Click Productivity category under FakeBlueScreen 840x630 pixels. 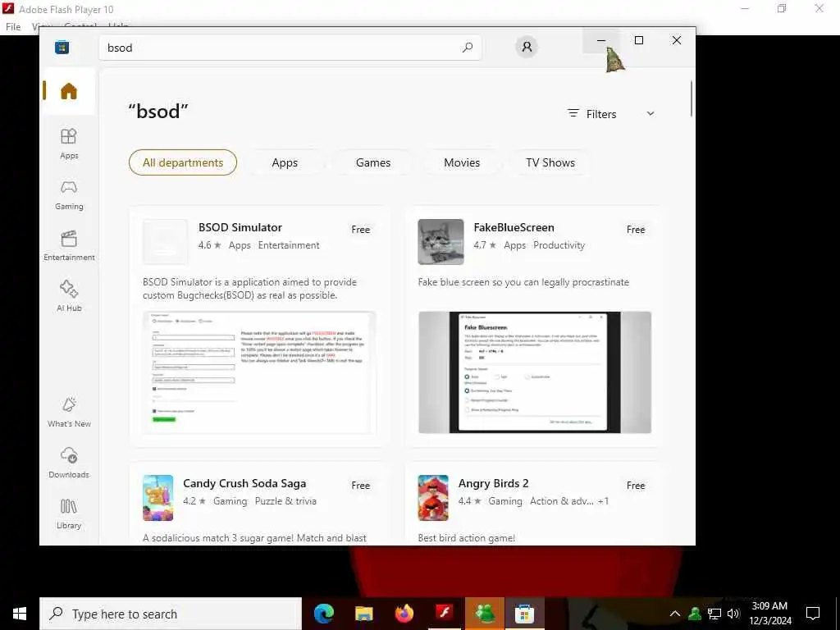coord(559,245)
